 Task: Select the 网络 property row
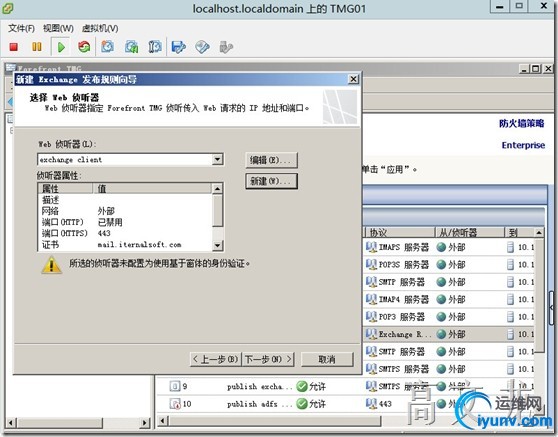pos(125,211)
